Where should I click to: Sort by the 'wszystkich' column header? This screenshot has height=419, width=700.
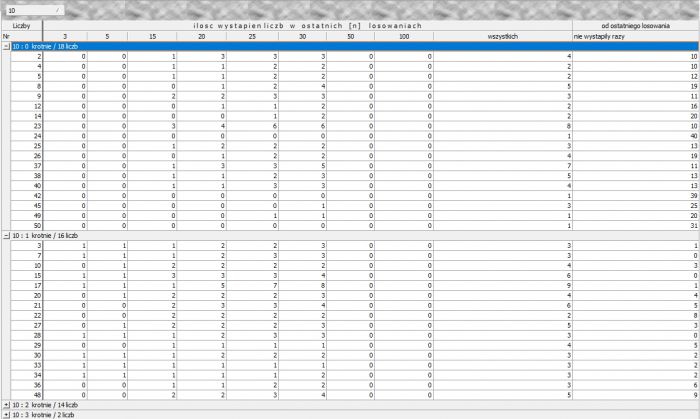point(503,37)
